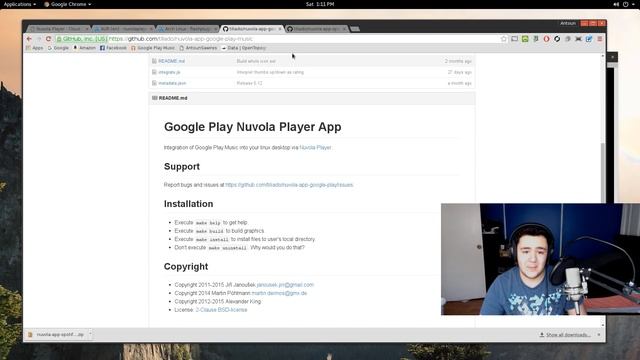Switch to the Arch Linux tab
The image size is (640, 360).
click(187, 29)
